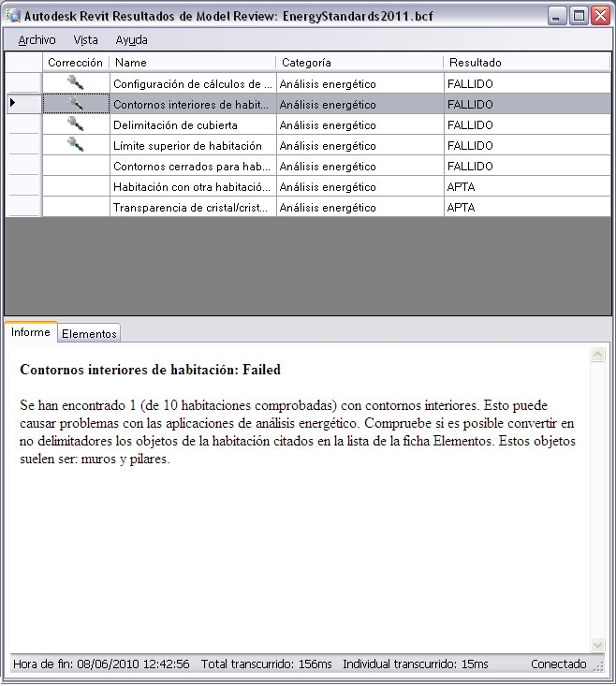The width and height of the screenshot is (616, 686).
Task: Click the Total transcurrido: 156ms status entry
Action: 267,664
